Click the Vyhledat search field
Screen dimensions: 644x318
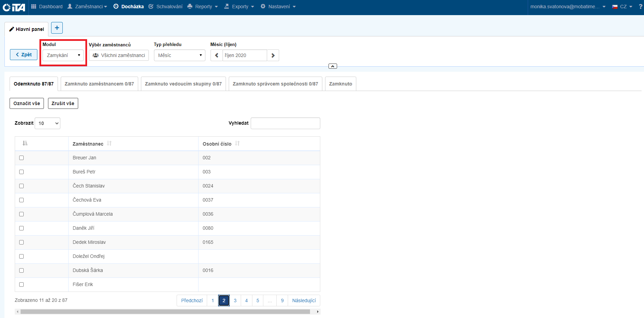[x=285, y=123]
